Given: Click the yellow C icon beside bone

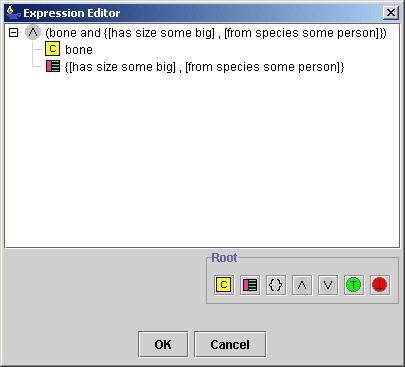Looking at the screenshot, I should (52, 49).
